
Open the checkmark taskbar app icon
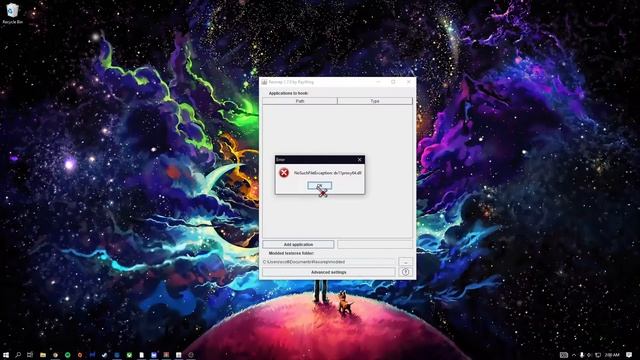click(104, 355)
